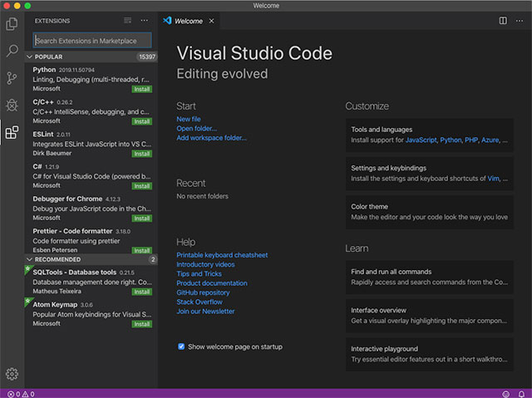Focus the Search Extensions in Marketplace field
Screen dimensions: 532x398
coord(91,40)
